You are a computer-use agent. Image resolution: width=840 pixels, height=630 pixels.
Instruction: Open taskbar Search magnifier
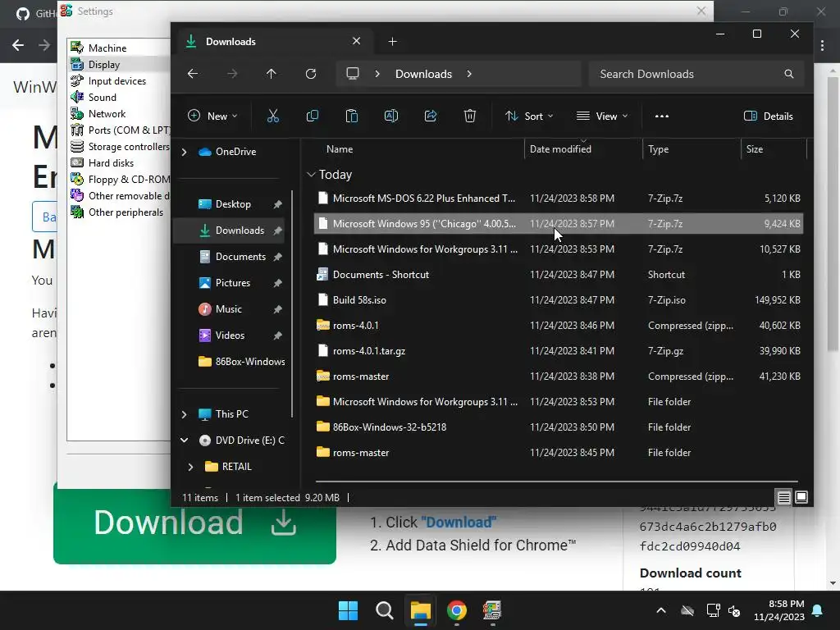point(384,610)
